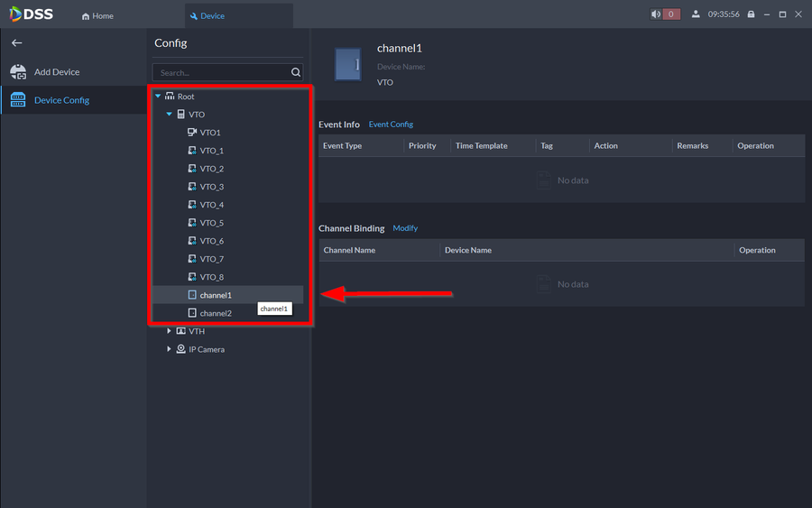
Task: Click the IP Camera icon
Action: tap(180, 349)
